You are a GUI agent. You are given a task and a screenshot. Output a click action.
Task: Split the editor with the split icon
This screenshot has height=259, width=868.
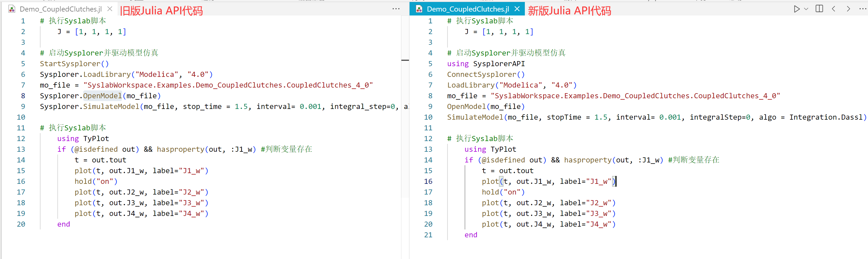819,9
